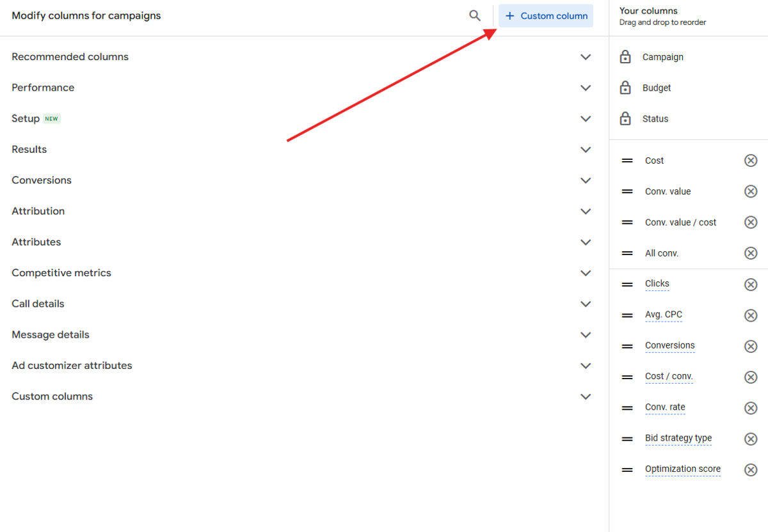Click the Custom column button
Image resolution: width=768 pixels, height=532 pixels.
click(545, 15)
